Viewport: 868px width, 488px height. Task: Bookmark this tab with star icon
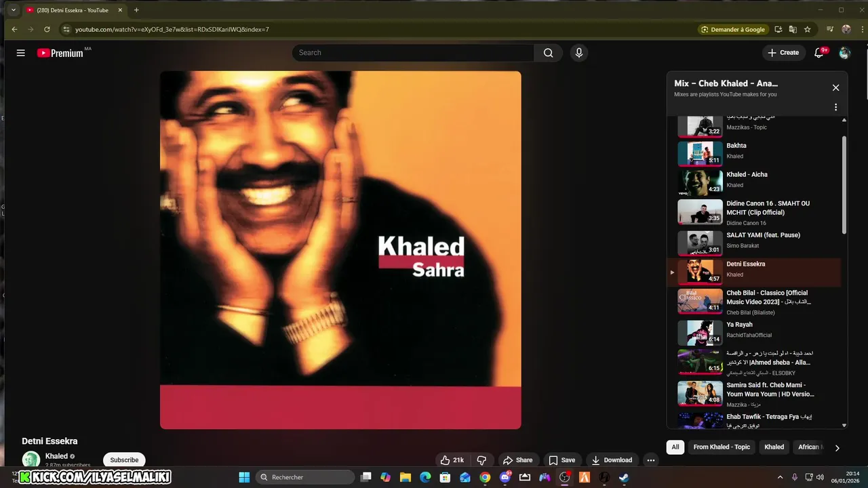click(807, 29)
